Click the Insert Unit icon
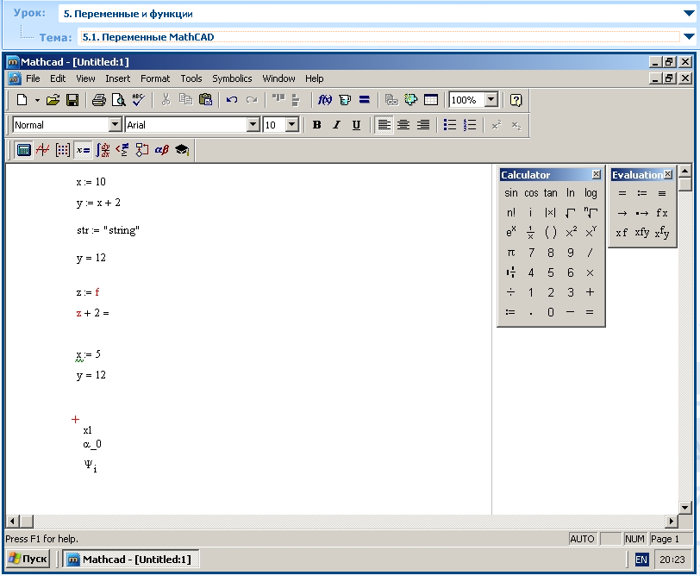The image size is (700, 588). tap(345, 100)
